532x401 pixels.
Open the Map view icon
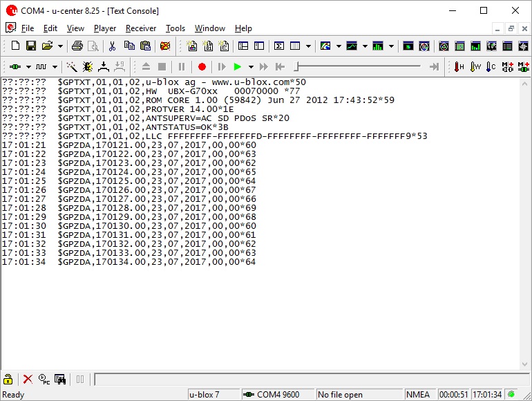(325, 46)
